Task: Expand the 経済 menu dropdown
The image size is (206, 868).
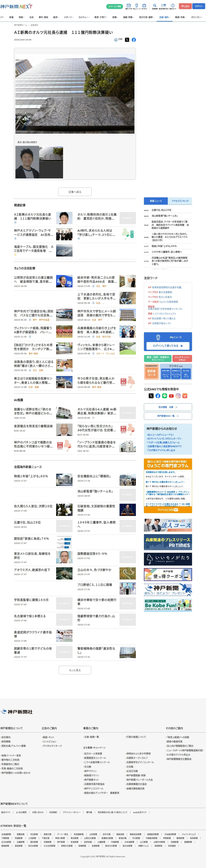Action: pos(56,17)
